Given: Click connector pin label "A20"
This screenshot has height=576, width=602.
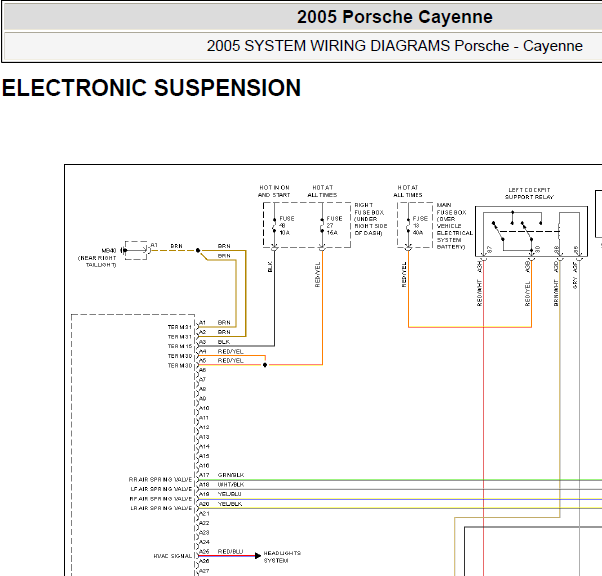Looking at the screenshot, I should click(x=204, y=504).
